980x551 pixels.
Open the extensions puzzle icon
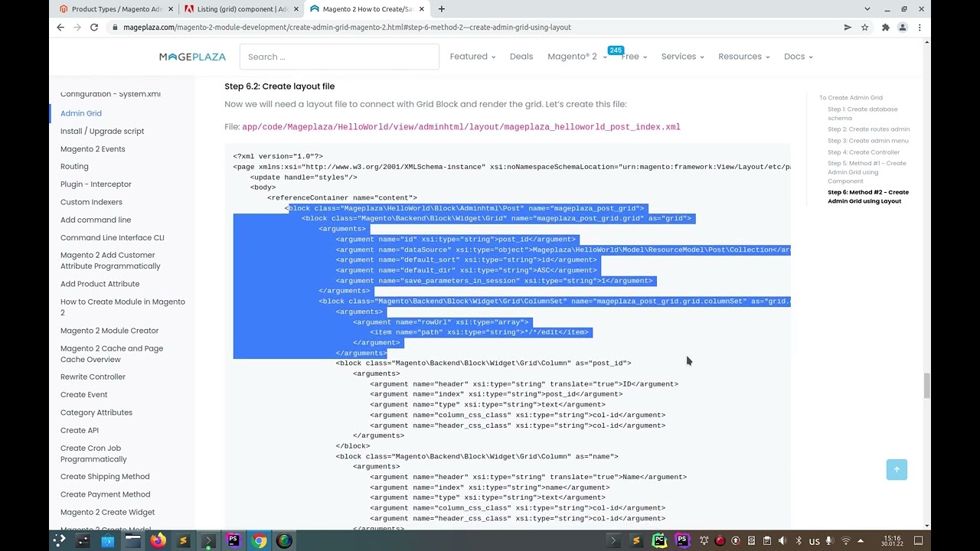(x=886, y=28)
